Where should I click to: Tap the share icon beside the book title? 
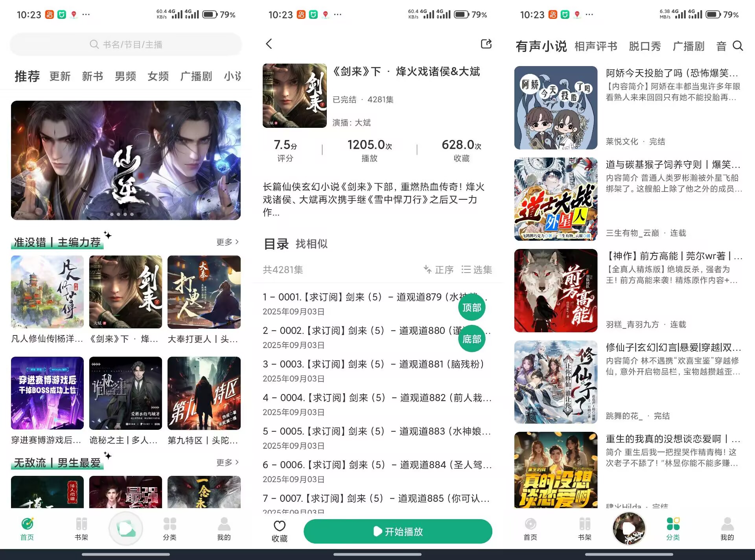[486, 44]
